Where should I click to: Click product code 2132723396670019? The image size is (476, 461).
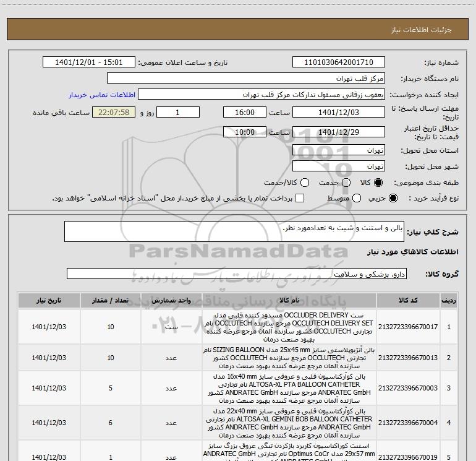[x=408, y=457]
